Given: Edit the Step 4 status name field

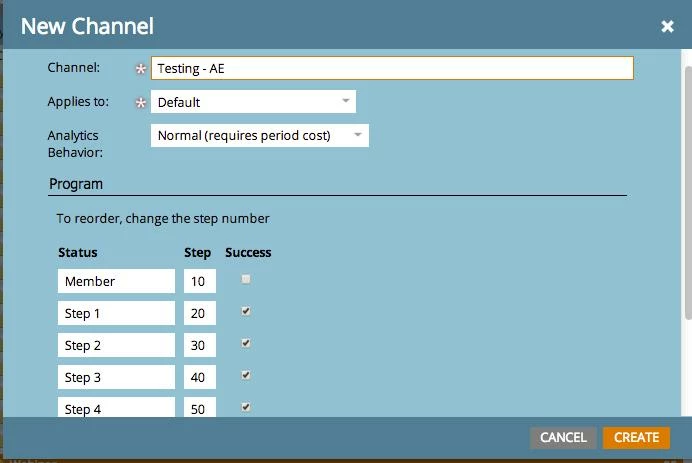Looking at the screenshot, I should (x=116, y=407).
